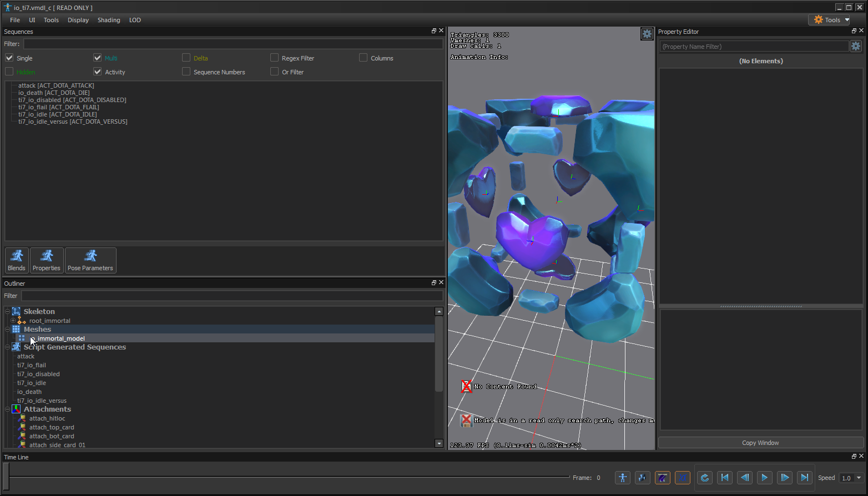Click the Copy Window button
868x496 pixels.
tap(760, 443)
